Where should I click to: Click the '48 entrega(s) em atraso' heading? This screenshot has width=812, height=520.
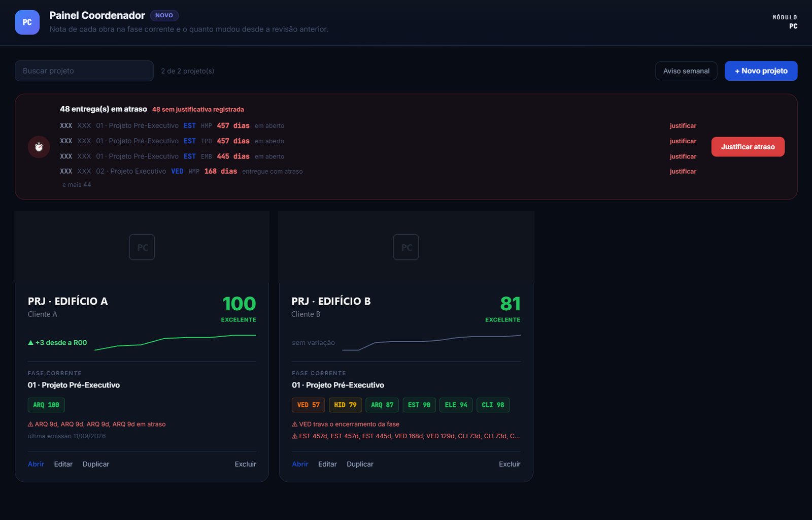coord(104,109)
